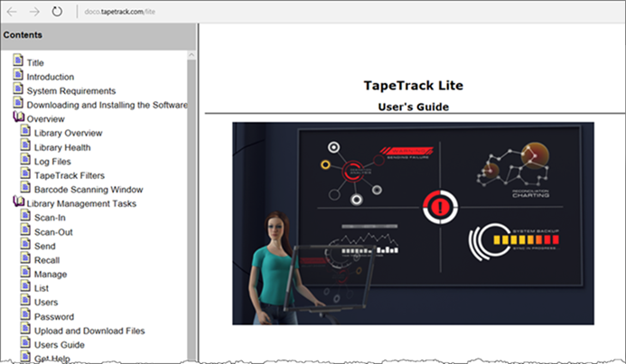The image size is (626, 364).
Task: Click the page icon beside Log Files
Action: pyautogui.click(x=25, y=159)
